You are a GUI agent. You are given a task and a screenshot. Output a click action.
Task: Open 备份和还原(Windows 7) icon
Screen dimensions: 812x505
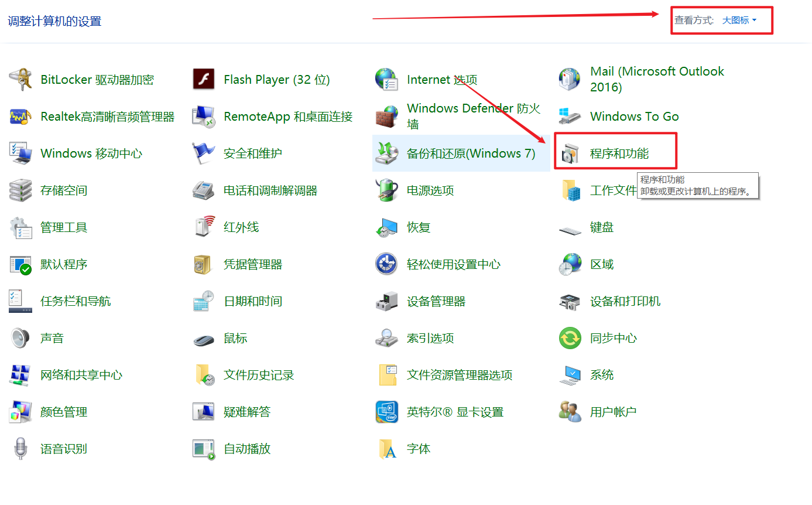point(386,153)
